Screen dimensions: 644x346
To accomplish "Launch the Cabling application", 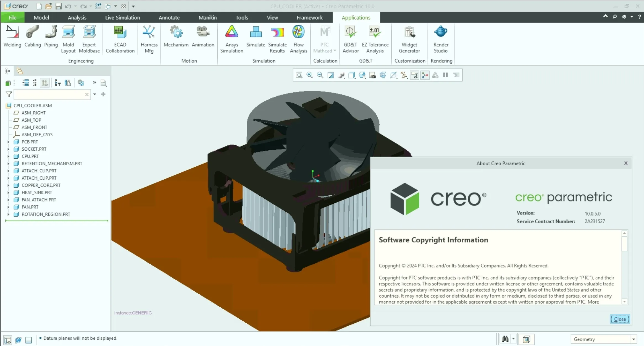I will 33,36.
